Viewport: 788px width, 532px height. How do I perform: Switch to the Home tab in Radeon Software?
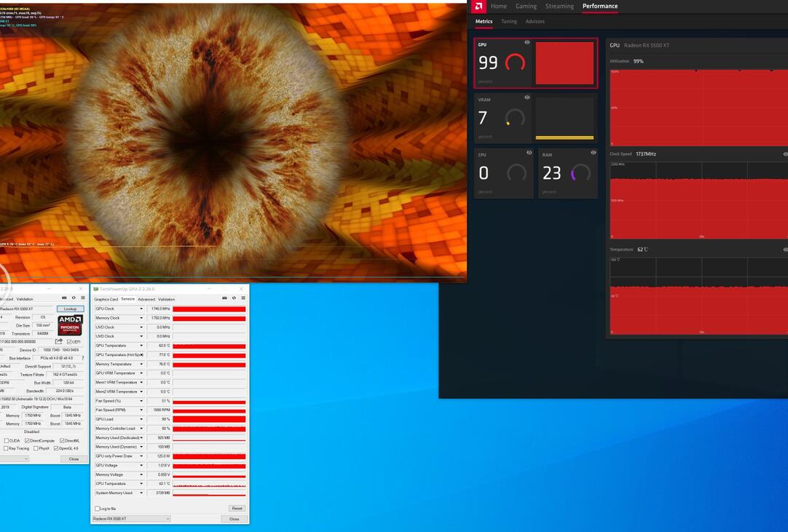[499, 6]
